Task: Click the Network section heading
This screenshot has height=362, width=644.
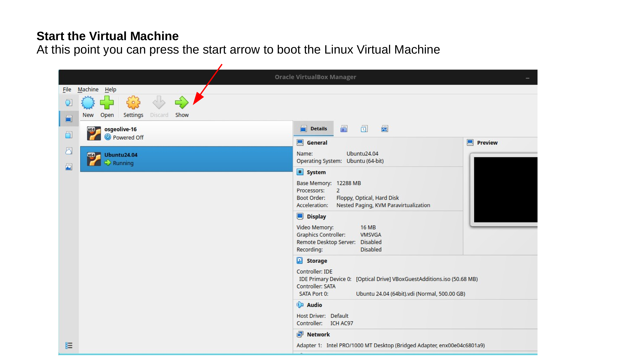Action: [318, 335]
